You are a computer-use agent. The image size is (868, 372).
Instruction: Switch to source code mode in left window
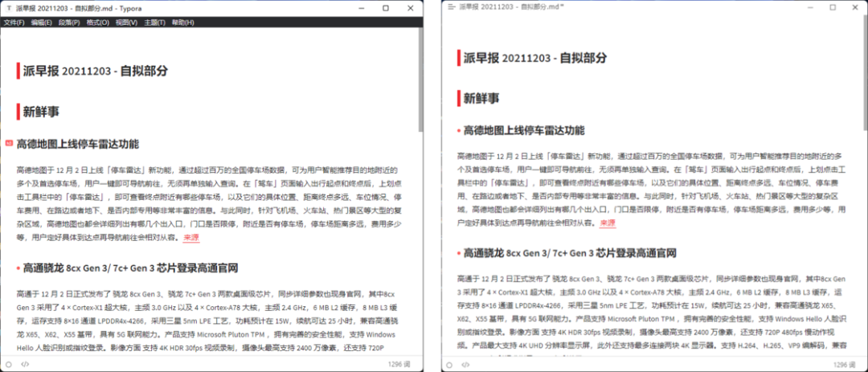25,364
